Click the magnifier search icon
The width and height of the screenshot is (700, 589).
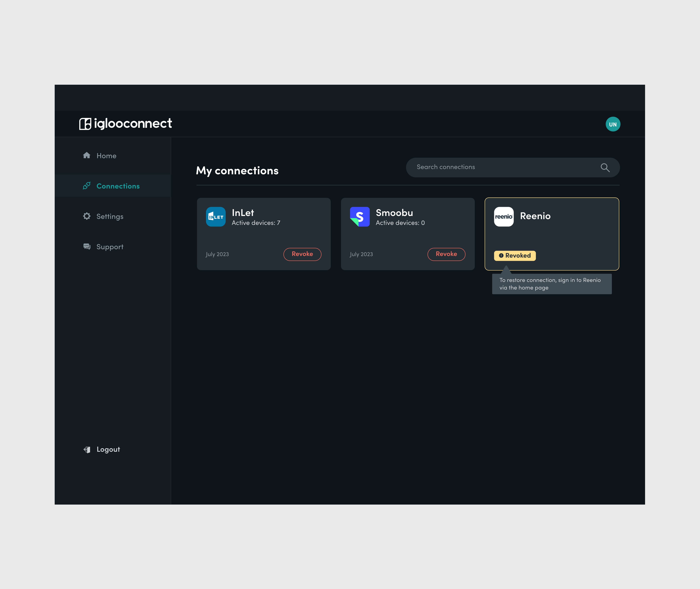pos(605,168)
